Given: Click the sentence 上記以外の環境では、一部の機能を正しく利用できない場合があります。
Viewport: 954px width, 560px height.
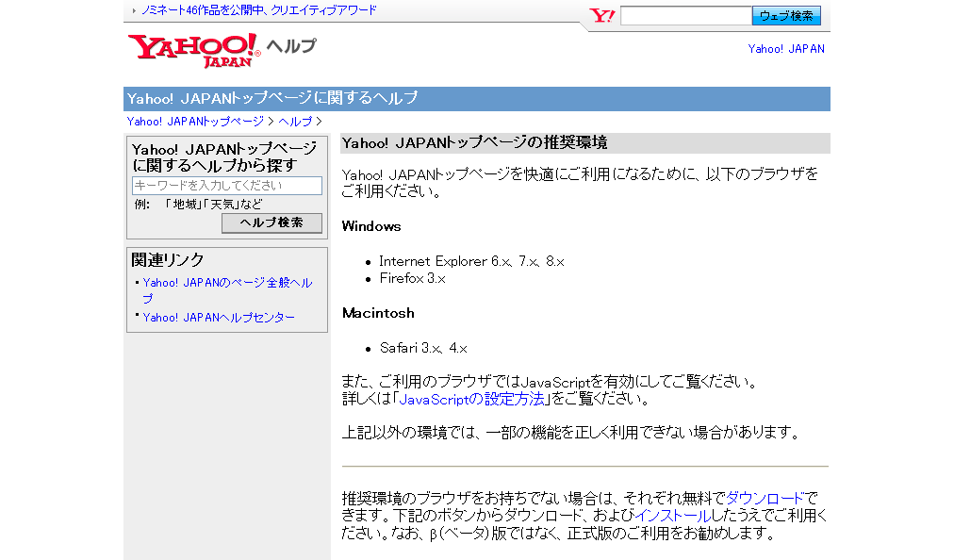Looking at the screenshot, I should tap(570, 433).
